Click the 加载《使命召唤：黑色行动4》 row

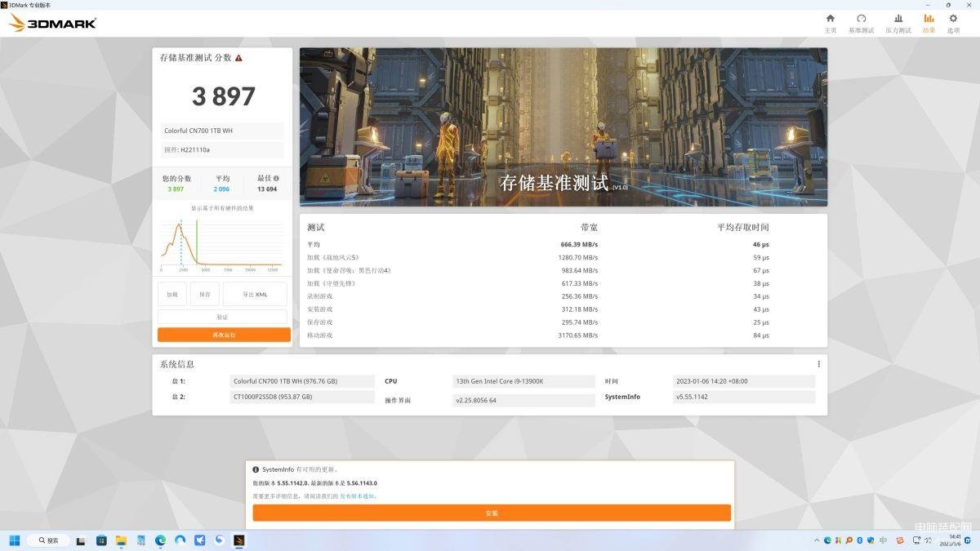point(563,270)
